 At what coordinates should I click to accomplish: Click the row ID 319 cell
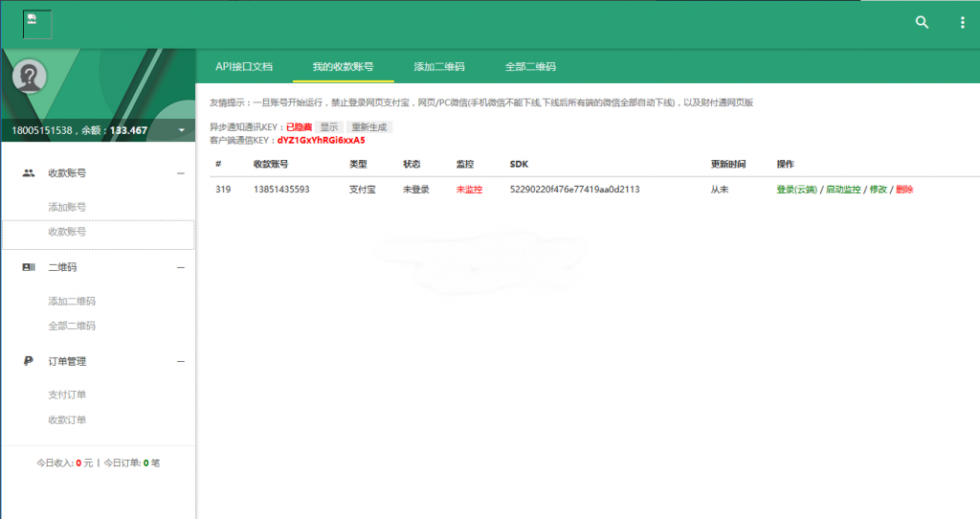point(223,190)
